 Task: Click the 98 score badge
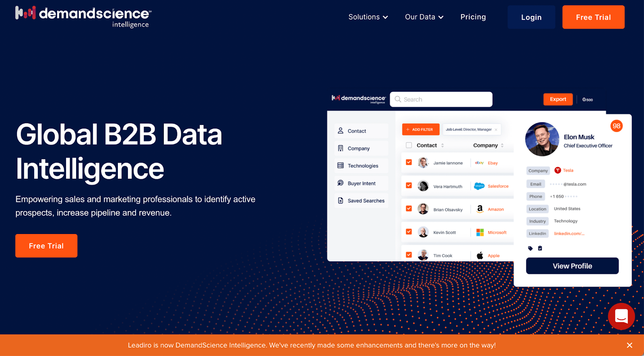click(x=616, y=126)
